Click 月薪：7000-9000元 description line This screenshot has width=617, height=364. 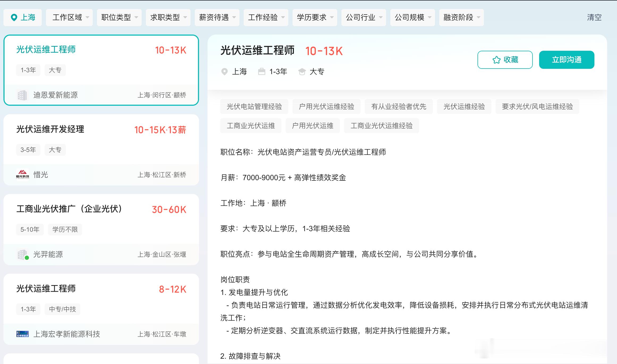[283, 177]
